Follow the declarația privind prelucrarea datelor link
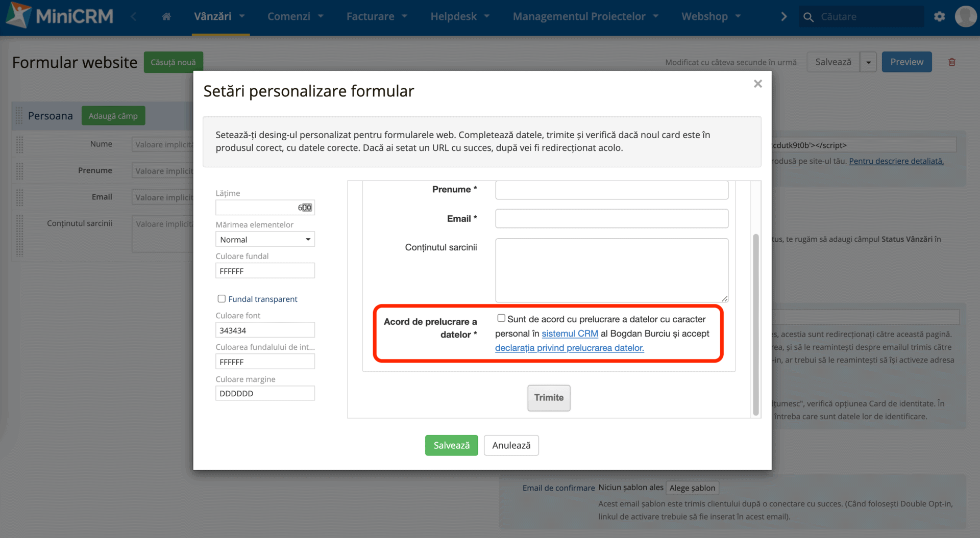 click(x=569, y=348)
